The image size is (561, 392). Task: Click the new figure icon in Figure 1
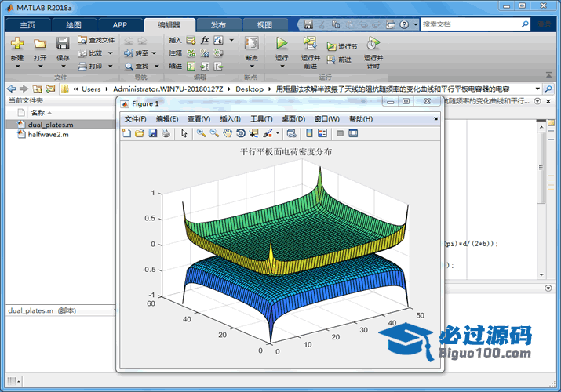tap(126, 133)
